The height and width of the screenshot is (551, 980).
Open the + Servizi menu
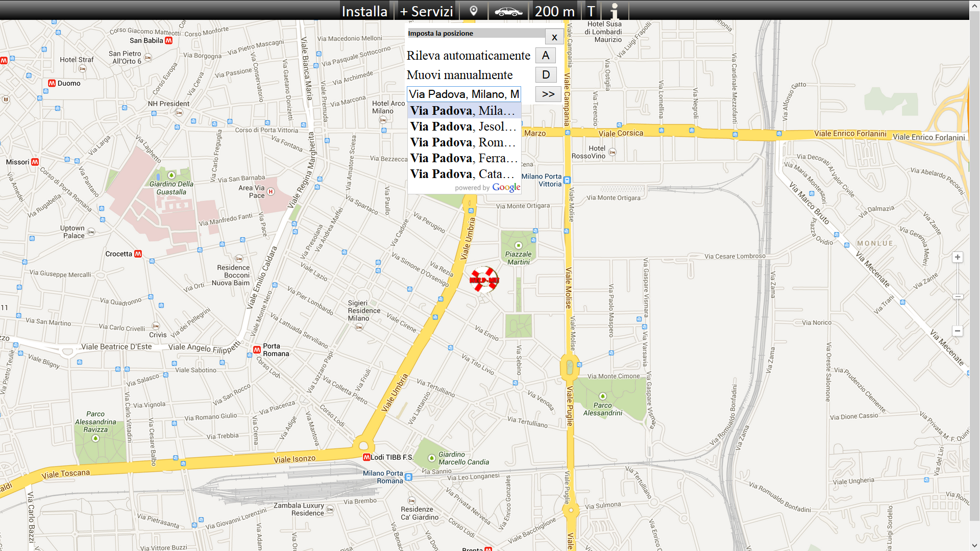tap(426, 11)
